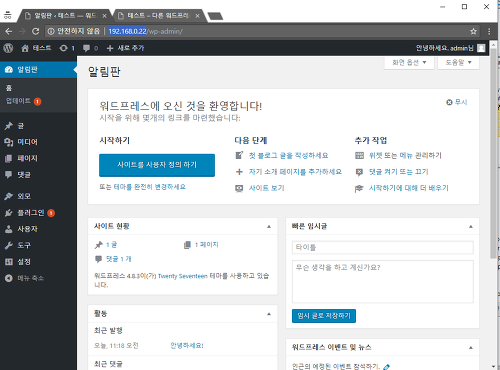
Task: Click 첫 블로그 글을 작성하세요 link
Action: click(288, 155)
